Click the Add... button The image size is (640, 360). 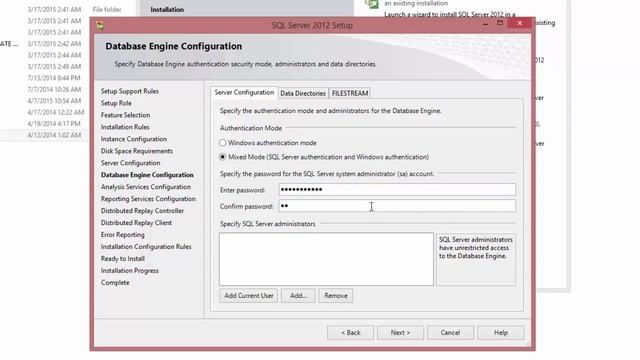point(298,296)
